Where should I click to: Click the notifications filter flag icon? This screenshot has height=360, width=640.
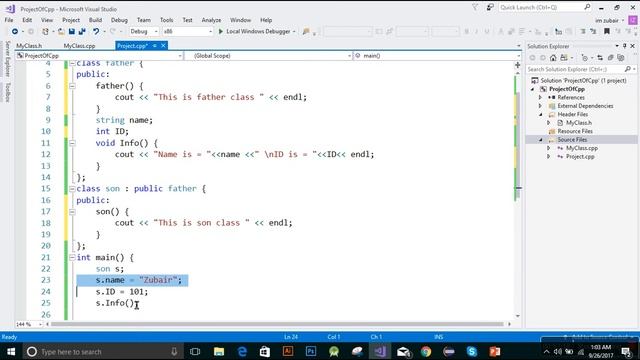475,7
